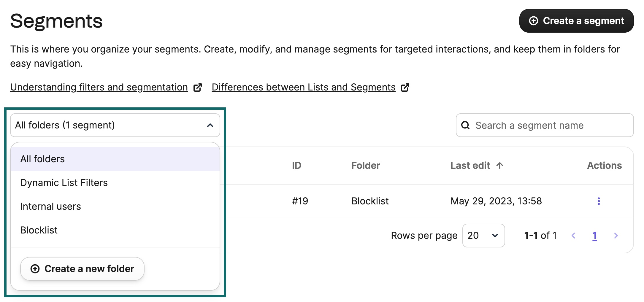Select the All folders option
The height and width of the screenshot is (302, 644).
pos(42,159)
